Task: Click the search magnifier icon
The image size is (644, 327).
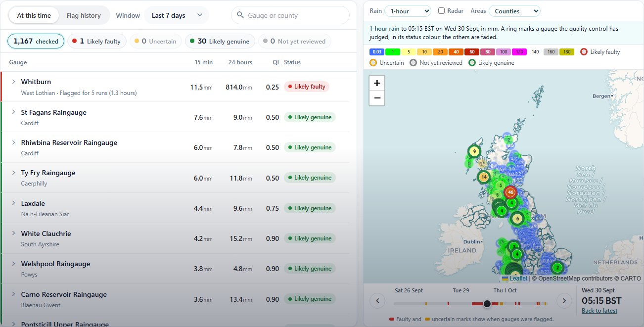Action: pos(240,15)
